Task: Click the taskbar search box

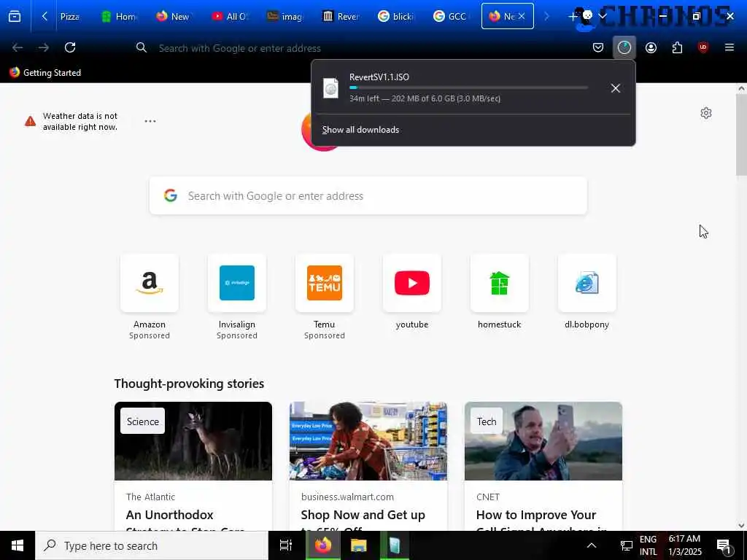Action: click(152, 545)
